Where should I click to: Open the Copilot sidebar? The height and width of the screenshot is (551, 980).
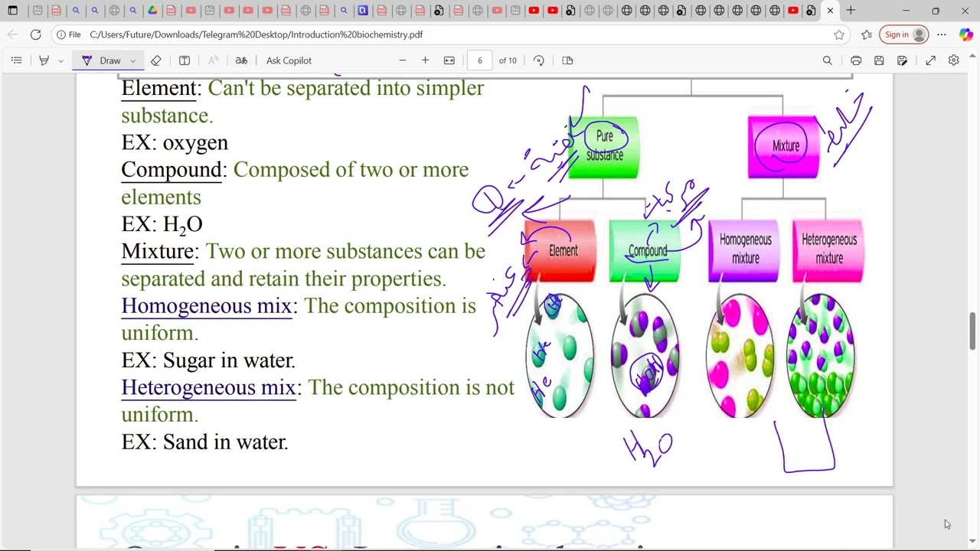pos(965,34)
